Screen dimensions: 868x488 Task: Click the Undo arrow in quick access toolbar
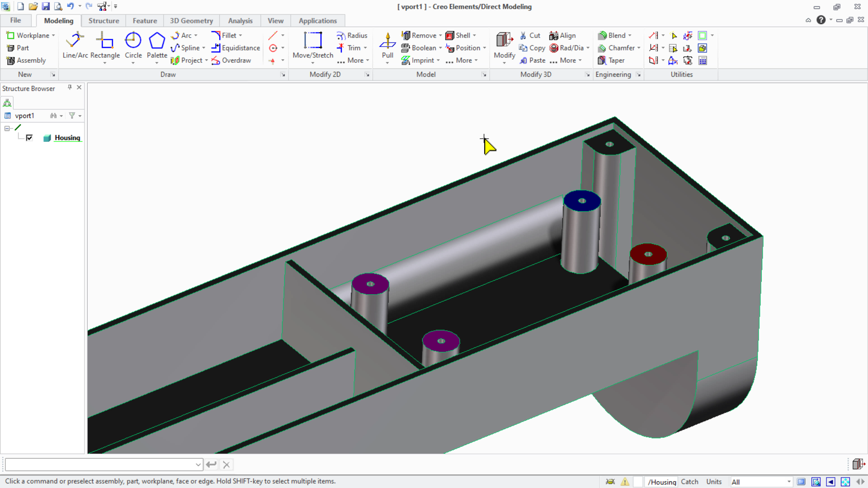pos(71,6)
